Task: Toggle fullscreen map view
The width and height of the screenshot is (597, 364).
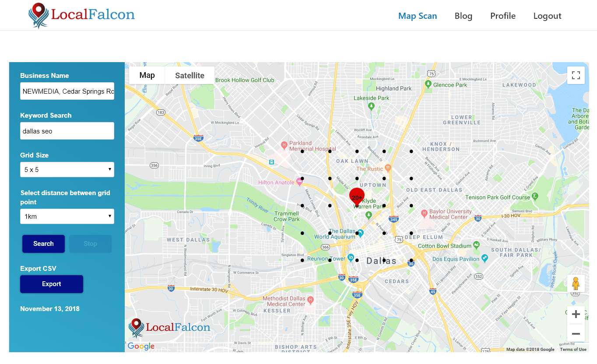Action: pyautogui.click(x=576, y=75)
